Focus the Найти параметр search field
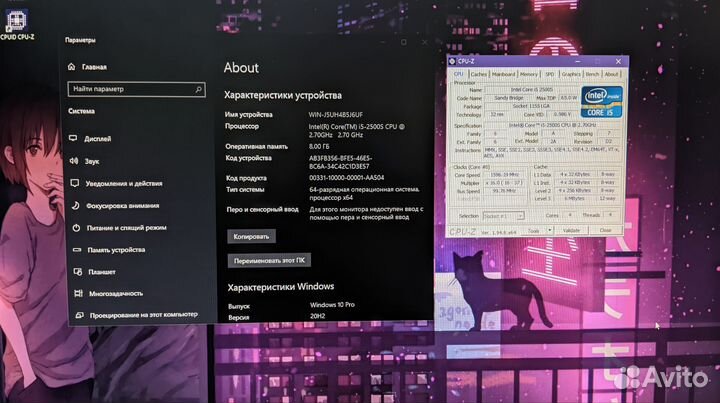This screenshot has height=403, width=720. pyautogui.click(x=136, y=90)
